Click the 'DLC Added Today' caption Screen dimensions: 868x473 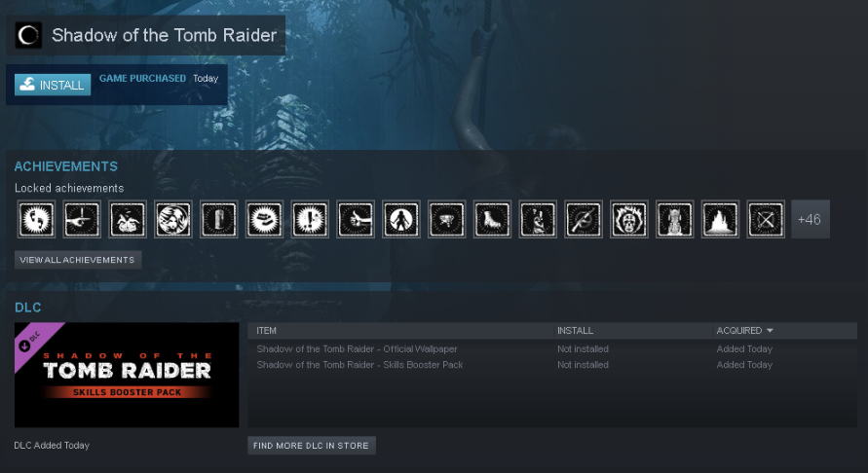[52, 446]
